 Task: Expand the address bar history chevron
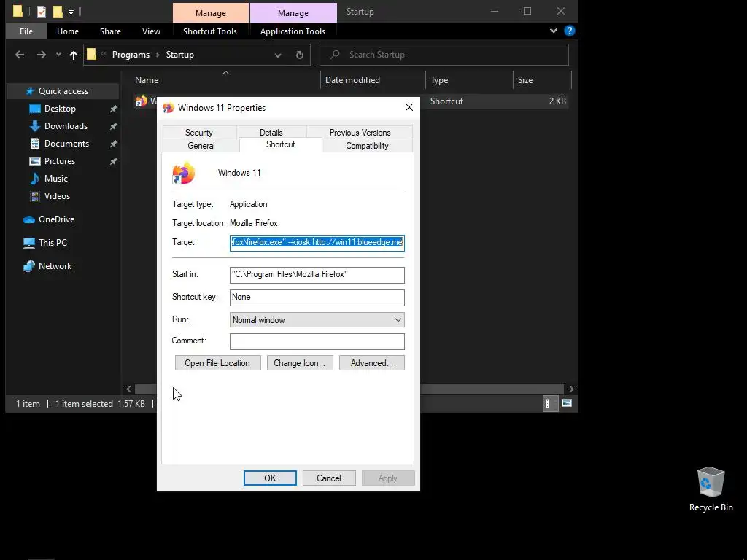pyautogui.click(x=278, y=55)
